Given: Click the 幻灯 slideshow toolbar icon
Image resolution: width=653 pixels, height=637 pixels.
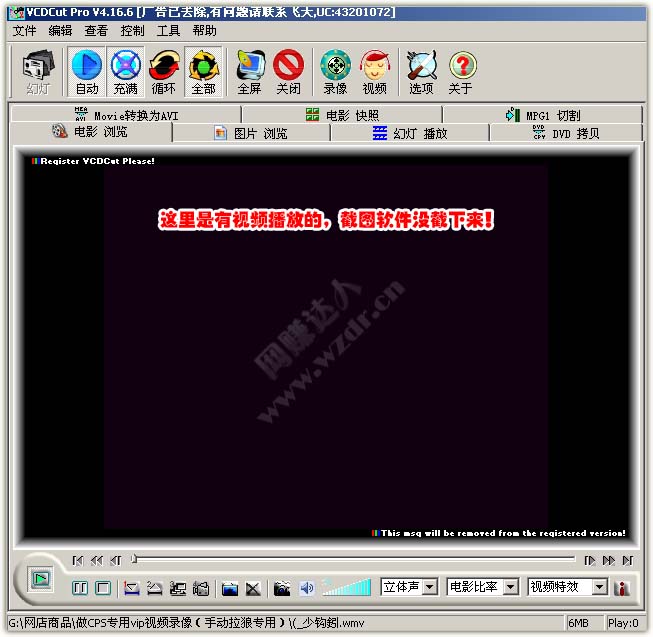Looking at the screenshot, I should click(x=38, y=72).
